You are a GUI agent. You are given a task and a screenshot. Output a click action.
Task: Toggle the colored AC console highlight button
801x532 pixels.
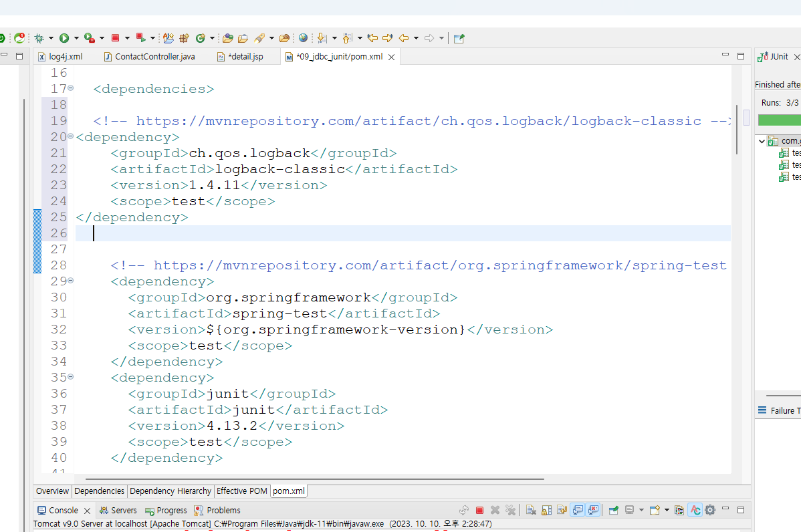click(x=695, y=510)
